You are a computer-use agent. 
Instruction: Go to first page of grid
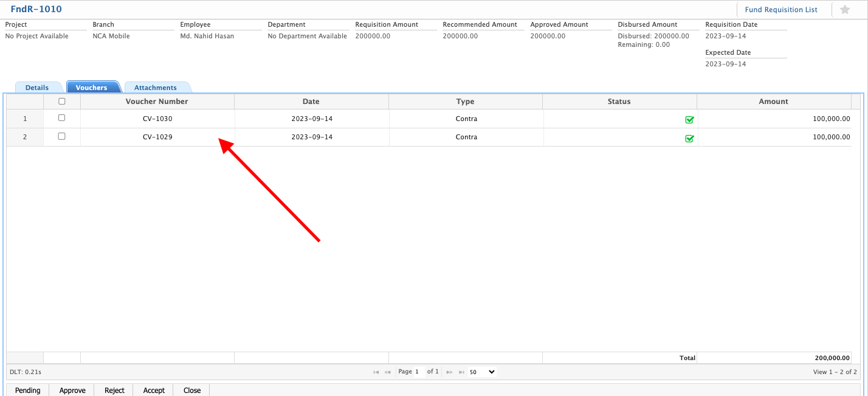click(x=376, y=372)
